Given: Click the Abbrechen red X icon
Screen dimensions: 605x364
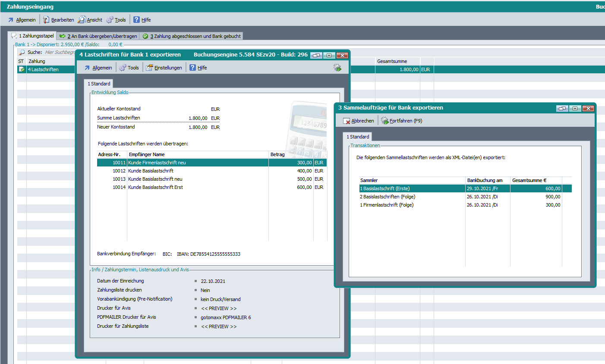Looking at the screenshot, I should (347, 121).
